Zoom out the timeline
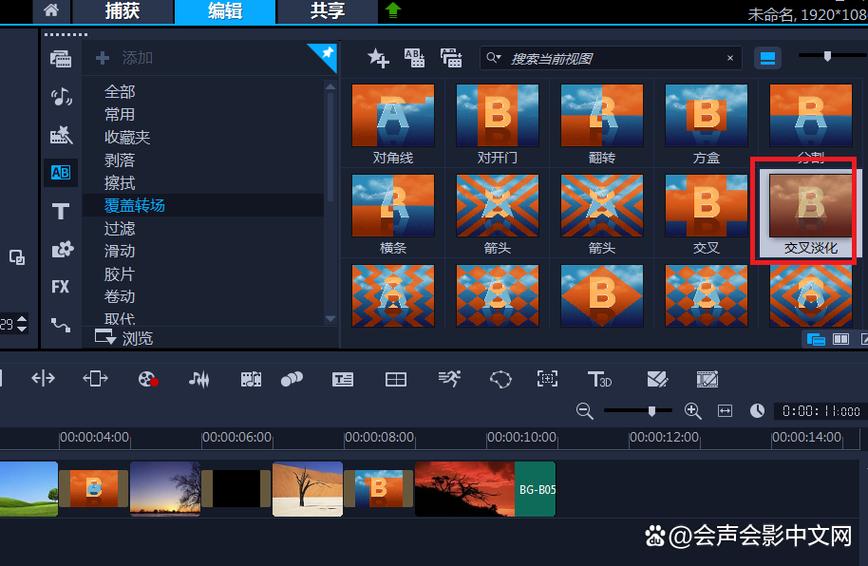This screenshot has height=566, width=868. click(585, 411)
